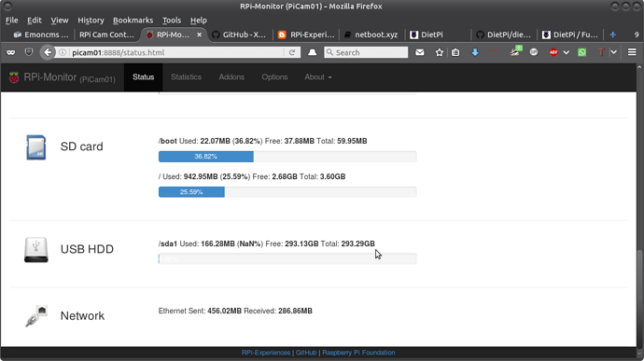The image size is (644, 361).
Task: Click the SD card icon
Action: click(36, 147)
